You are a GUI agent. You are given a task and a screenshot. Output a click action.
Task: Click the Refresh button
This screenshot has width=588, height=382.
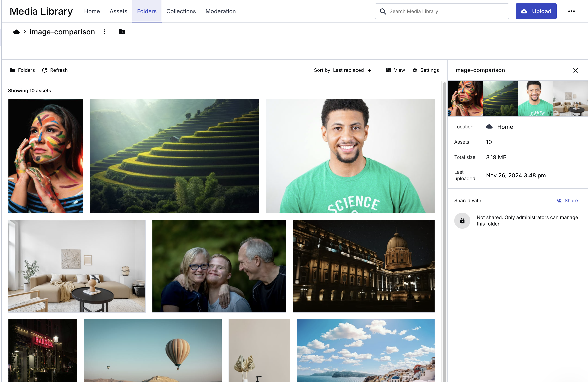[55, 70]
